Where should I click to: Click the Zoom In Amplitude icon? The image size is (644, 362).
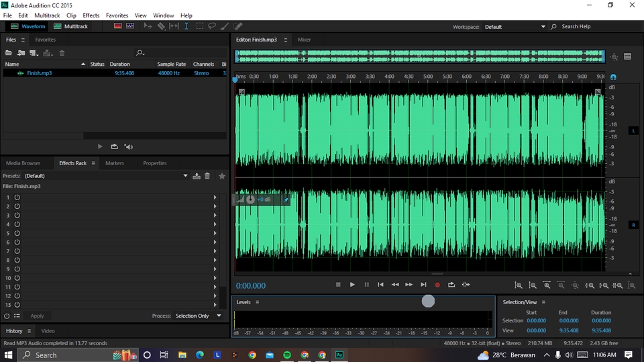pyautogui.click(x=519, y=285)
